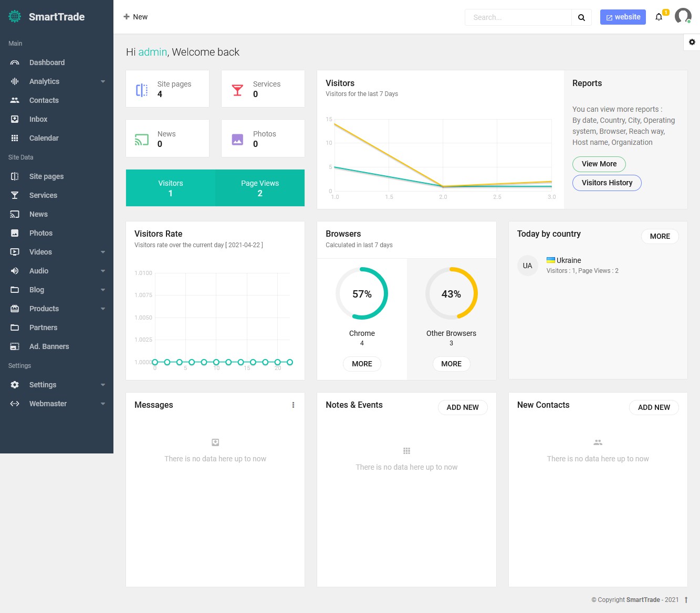Expand the Products sidebar submenu
Image resolution: width=700 pixels, height=613 pixels.
pyautogui.click(x=57, y=309)
